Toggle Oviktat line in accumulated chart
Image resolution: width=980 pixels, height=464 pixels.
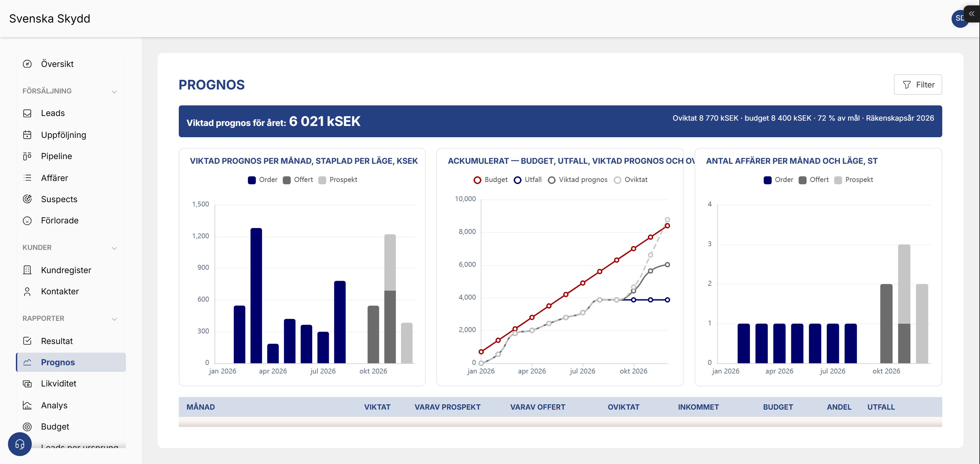click(x=630, y=180)
